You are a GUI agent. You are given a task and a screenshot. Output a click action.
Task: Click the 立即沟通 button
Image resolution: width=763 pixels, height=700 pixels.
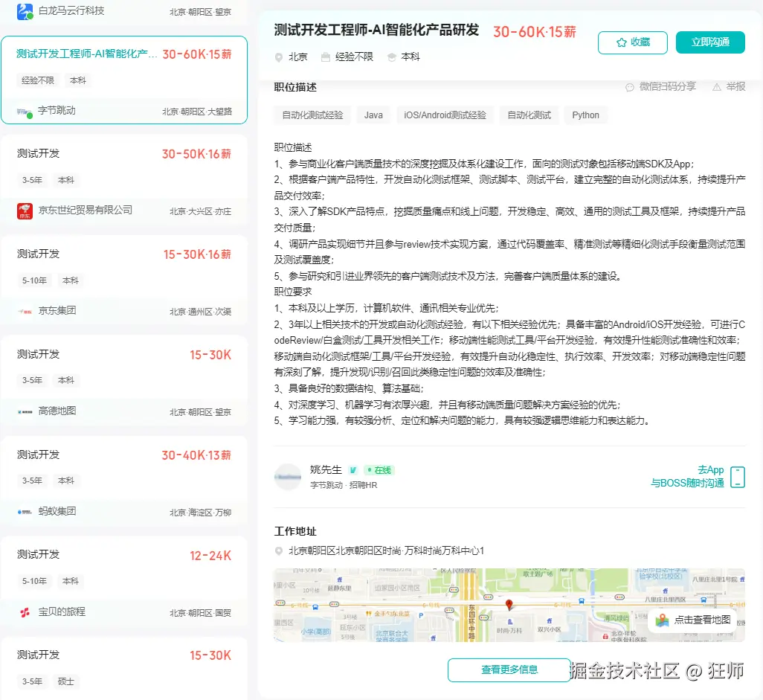point(710,42)
